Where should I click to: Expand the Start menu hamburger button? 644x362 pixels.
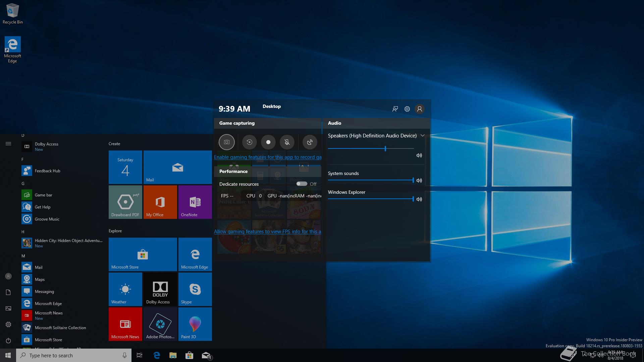[x=8, y=143]
